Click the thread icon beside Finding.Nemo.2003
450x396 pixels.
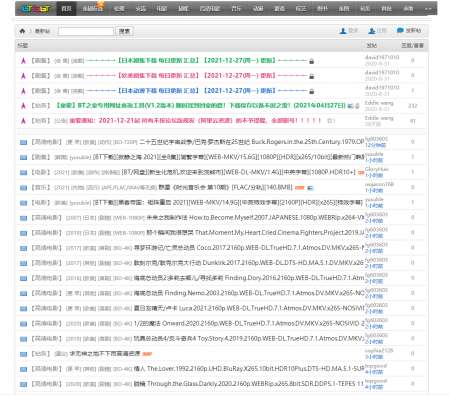23,293
